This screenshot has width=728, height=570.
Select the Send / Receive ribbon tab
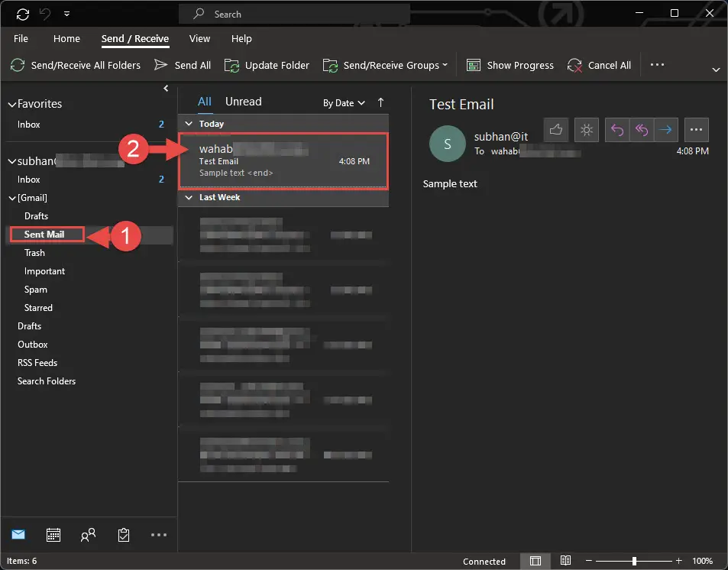(135, 38)
